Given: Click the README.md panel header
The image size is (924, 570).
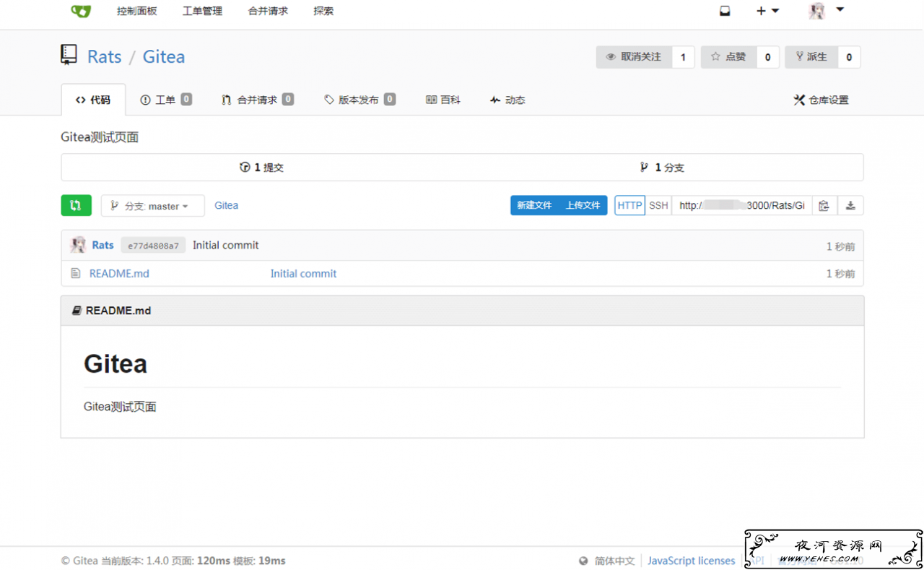Looking at the screenshot, I should pyautogui.click(x=462, y=311).
